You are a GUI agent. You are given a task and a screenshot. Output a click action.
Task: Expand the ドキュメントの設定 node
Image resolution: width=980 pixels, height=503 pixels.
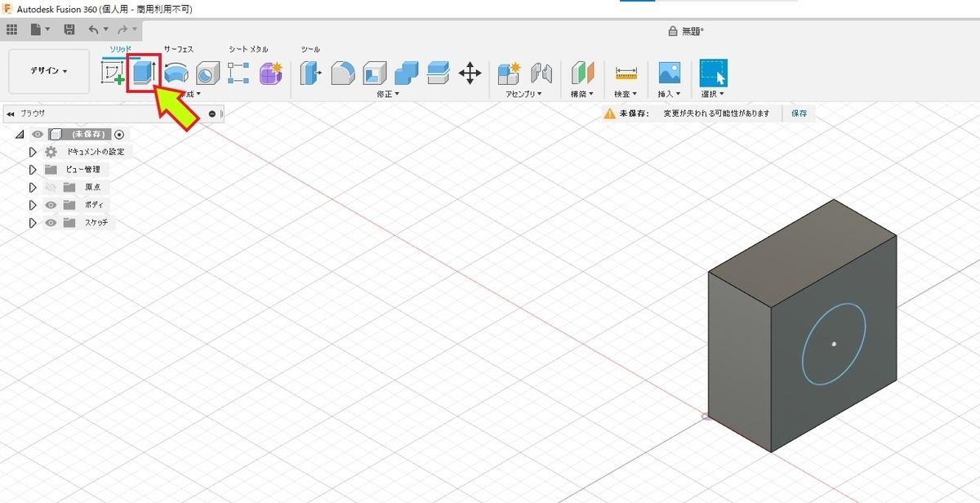click(x=33, y=152)
